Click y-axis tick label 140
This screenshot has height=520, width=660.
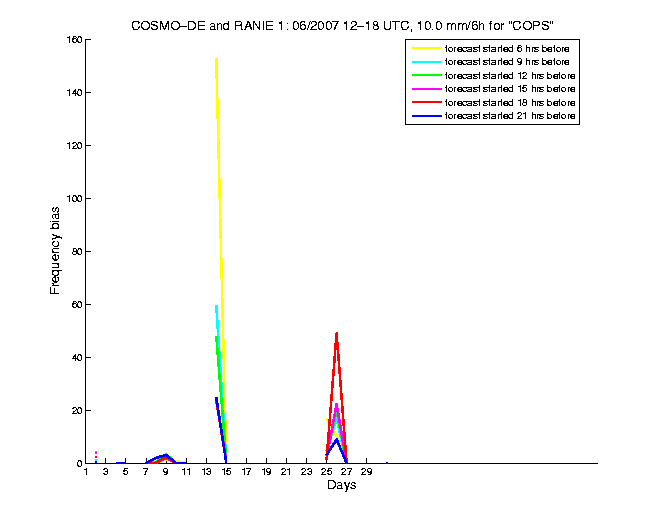(74, 93)
